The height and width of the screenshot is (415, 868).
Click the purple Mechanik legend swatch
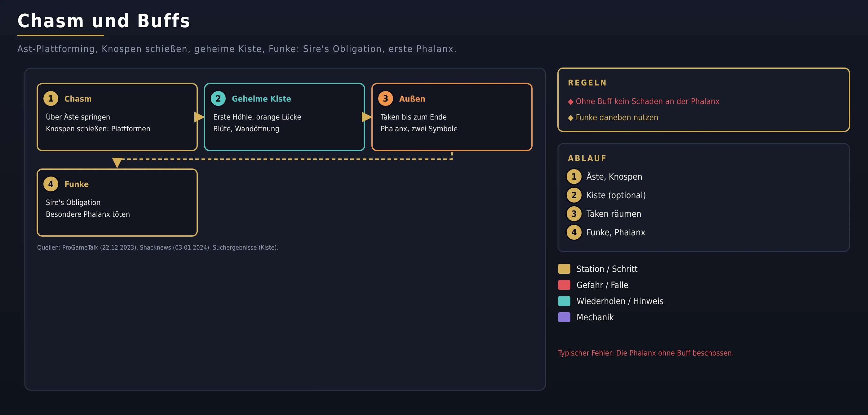coord(564,317)
